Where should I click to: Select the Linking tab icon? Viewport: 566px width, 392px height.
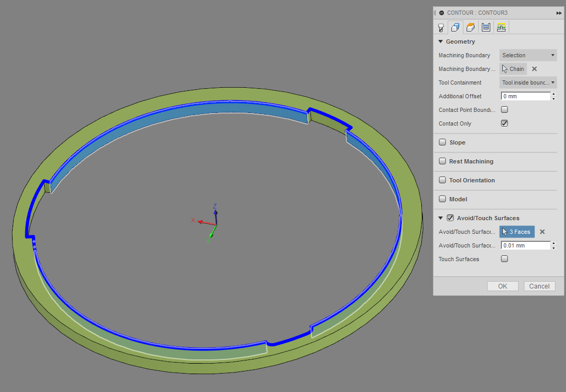click(x=501, y=27)
